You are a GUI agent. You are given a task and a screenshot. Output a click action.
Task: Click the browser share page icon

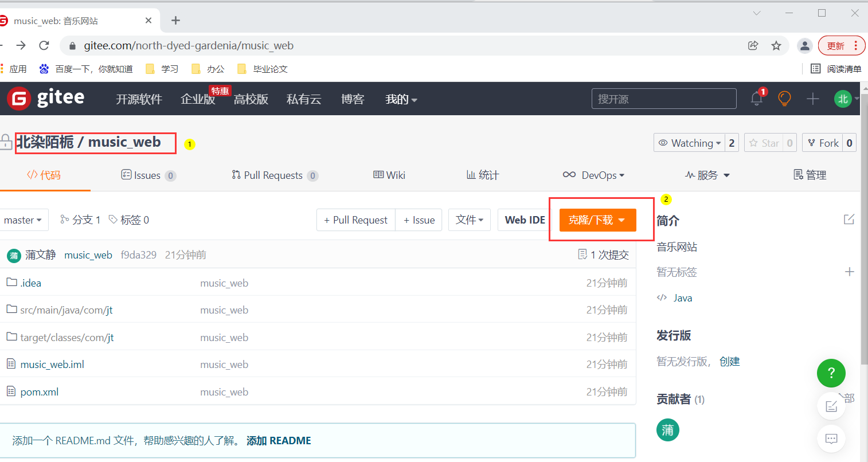pyautogui.click(x=753, y=45)
